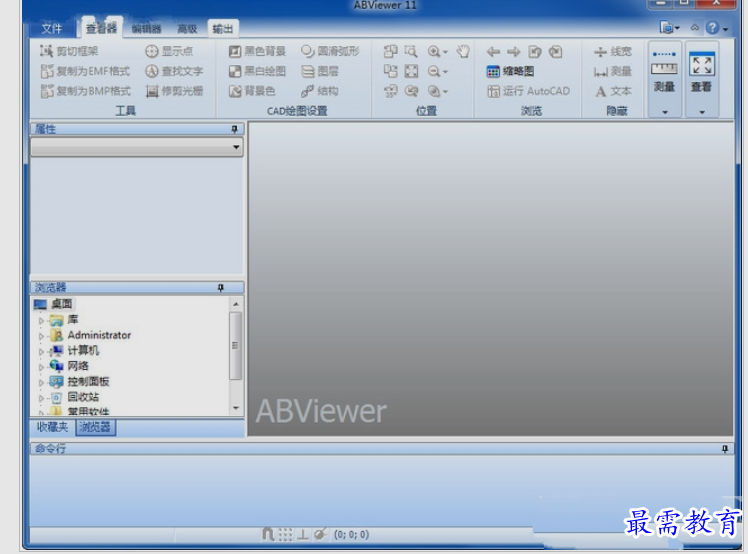Click the help question mark icon
This screenshot has width=748, height=554.
point(712,28)
